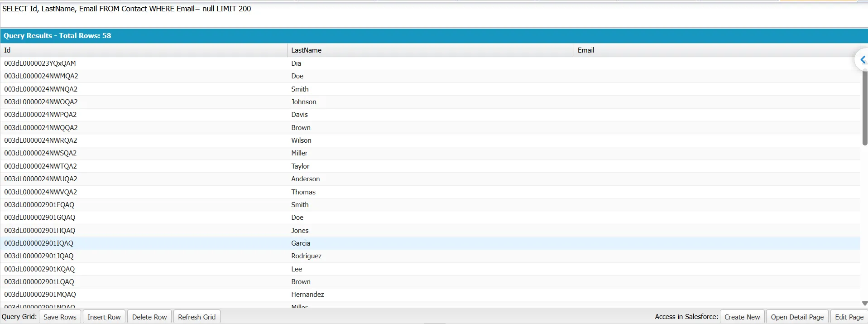This screenshot has width=868, height=324.
Task: Click the Anderson last name cell
Action: pyautogui.click(x=430, y=179)
